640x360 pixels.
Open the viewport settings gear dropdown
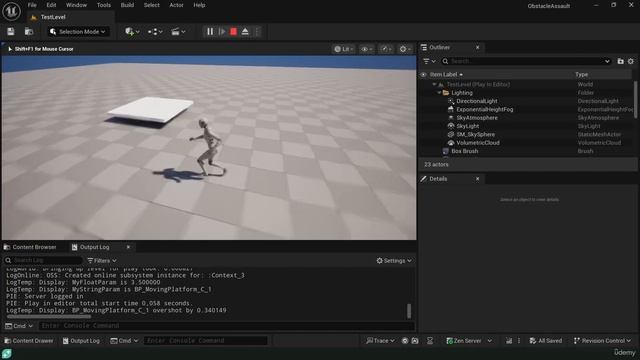404,49
